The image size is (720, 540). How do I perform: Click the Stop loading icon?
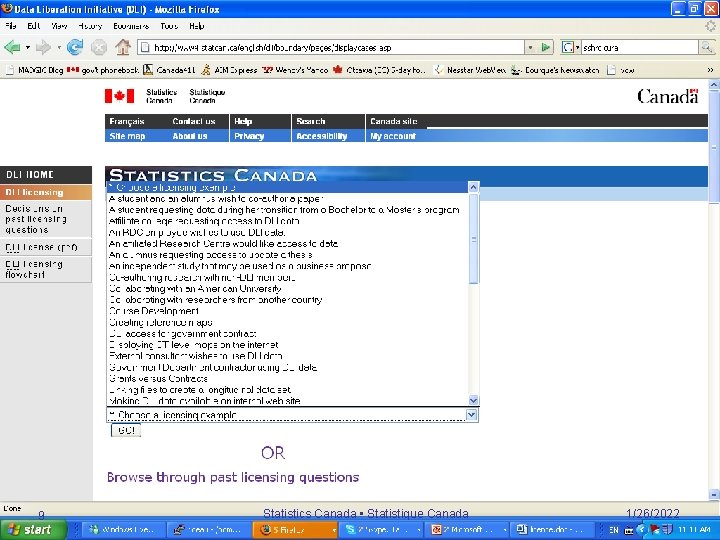[99, 47]
